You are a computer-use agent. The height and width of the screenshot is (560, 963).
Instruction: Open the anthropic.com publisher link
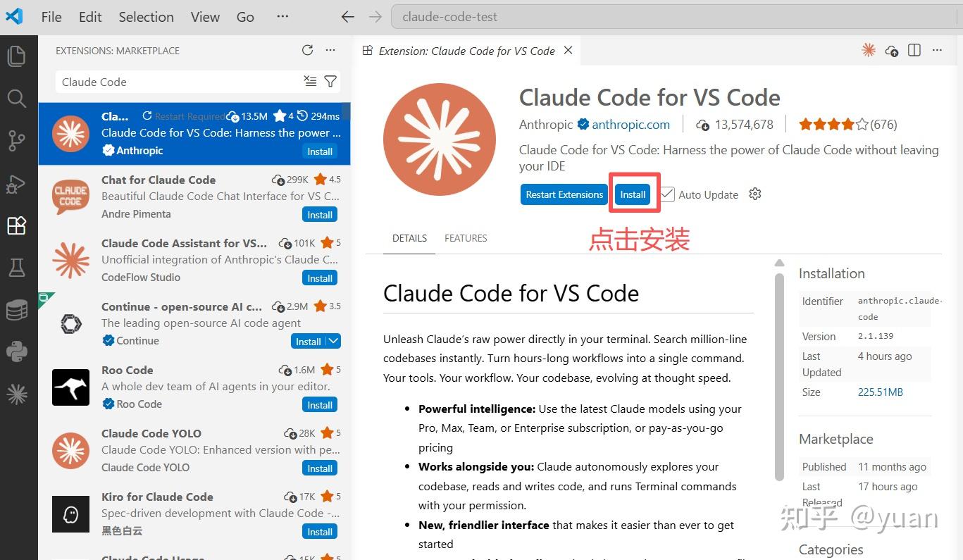click(630, 125)
